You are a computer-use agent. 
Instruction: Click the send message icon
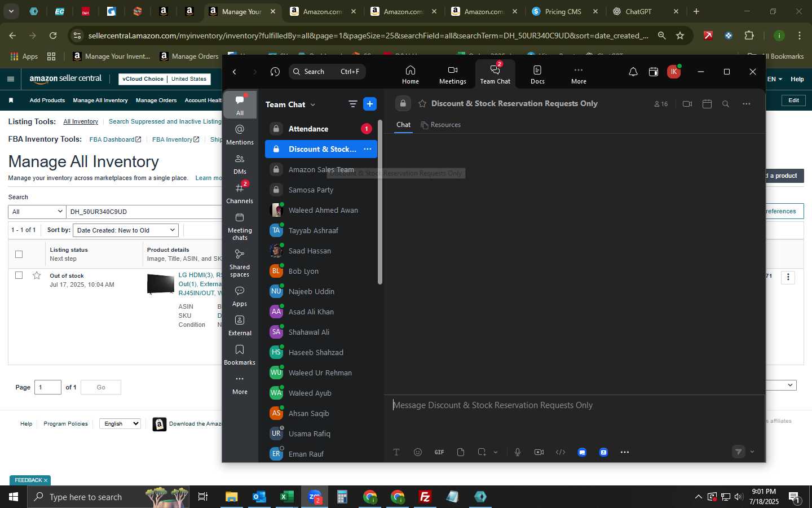(738, 452)
